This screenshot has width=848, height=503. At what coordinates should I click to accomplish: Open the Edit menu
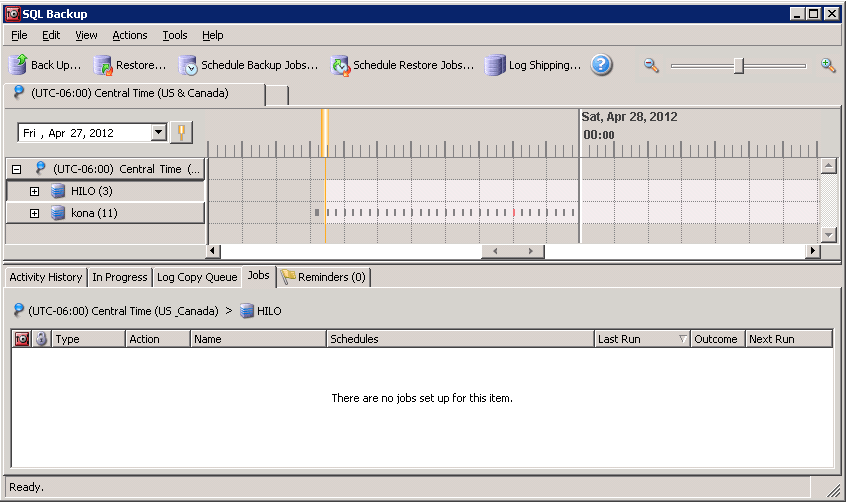click(x=51, y=35)
